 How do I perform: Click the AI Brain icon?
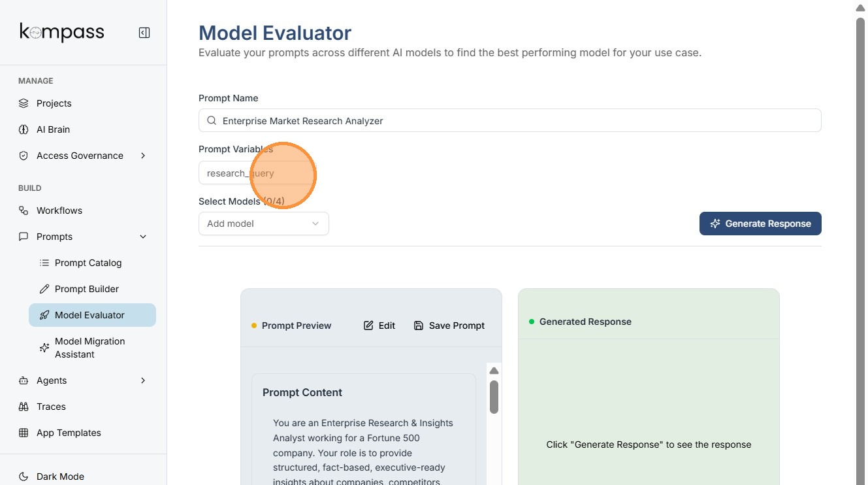(24, 129)
